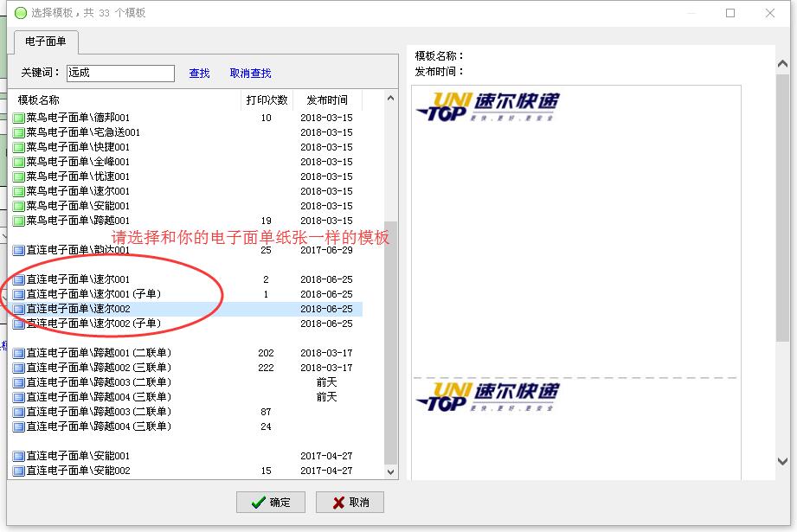
Task: Click the blue icon for 直连电子面单\安能001
Action: [x=19, y=456]
